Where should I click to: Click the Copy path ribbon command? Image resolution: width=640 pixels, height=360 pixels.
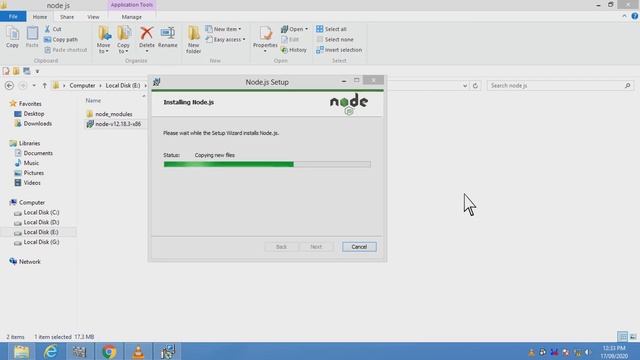pyautogui.click(x=60, y=40)
